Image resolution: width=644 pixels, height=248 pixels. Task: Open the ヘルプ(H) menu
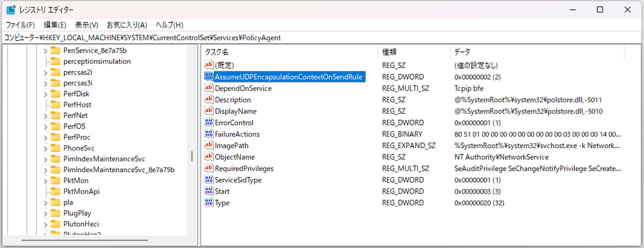coord(170,25)
